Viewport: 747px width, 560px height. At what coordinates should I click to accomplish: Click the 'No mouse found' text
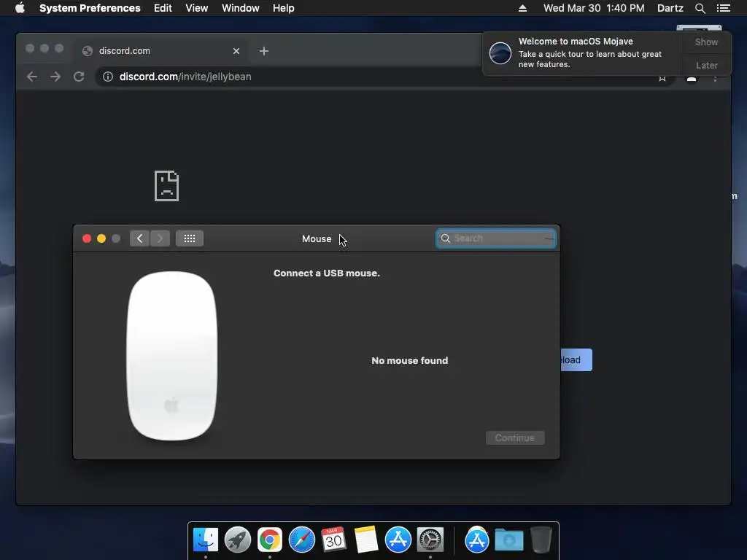click(x=410, y=360)
